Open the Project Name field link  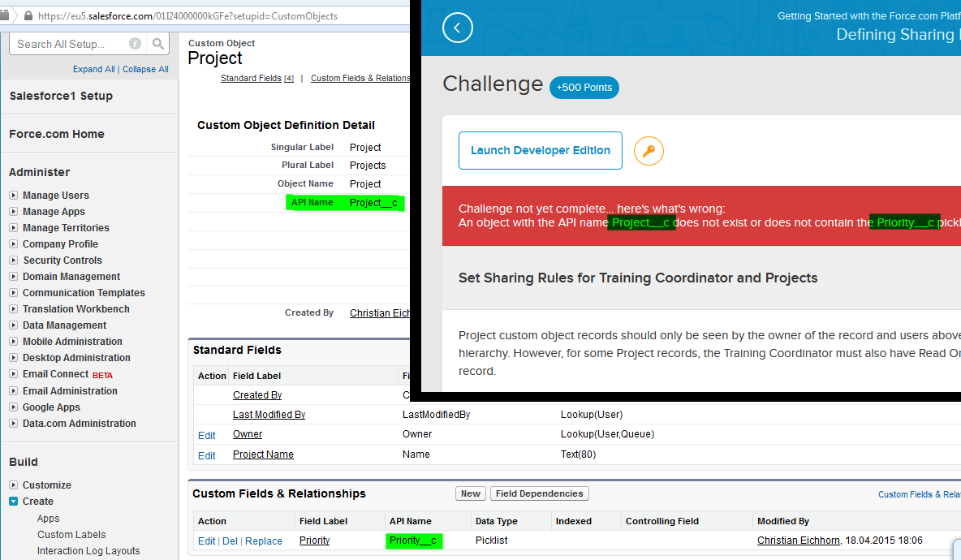pos(263,454)
